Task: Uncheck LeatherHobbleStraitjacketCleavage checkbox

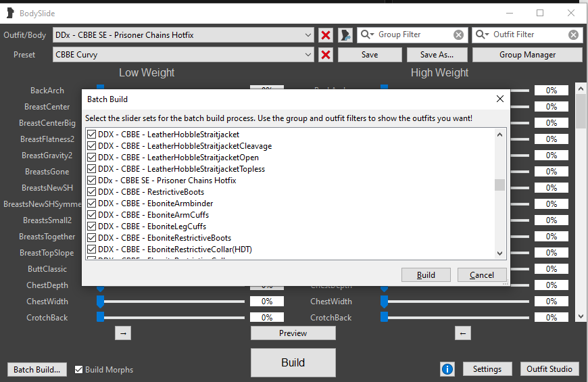Action: (91, 145)
